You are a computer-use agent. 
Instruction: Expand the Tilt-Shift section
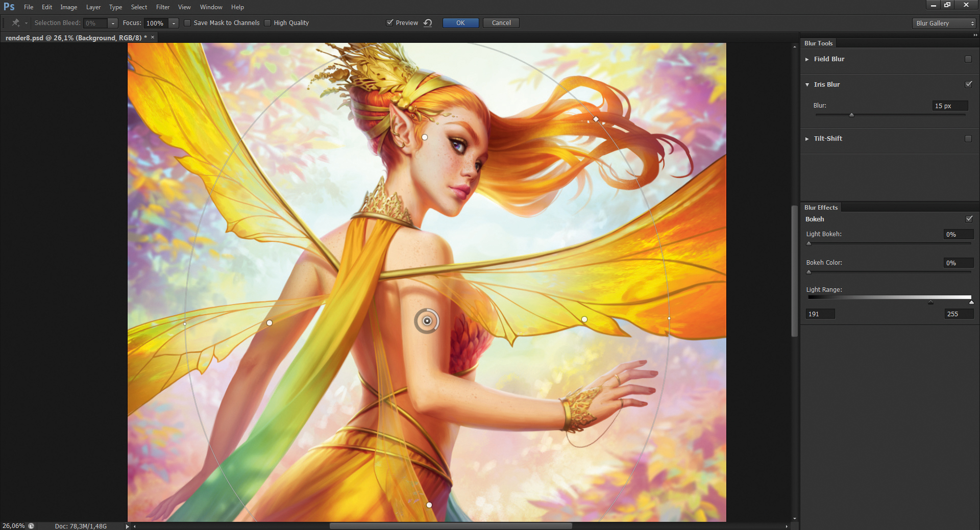pyautogui.click(x=807, y=139)
